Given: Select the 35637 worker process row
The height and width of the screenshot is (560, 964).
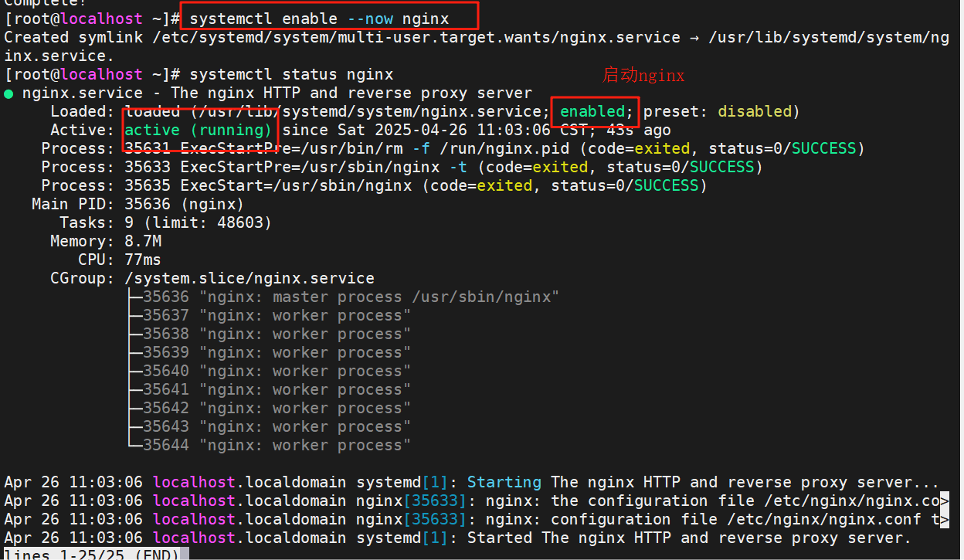Looking at the screenshot, I should tap(268, 315).
